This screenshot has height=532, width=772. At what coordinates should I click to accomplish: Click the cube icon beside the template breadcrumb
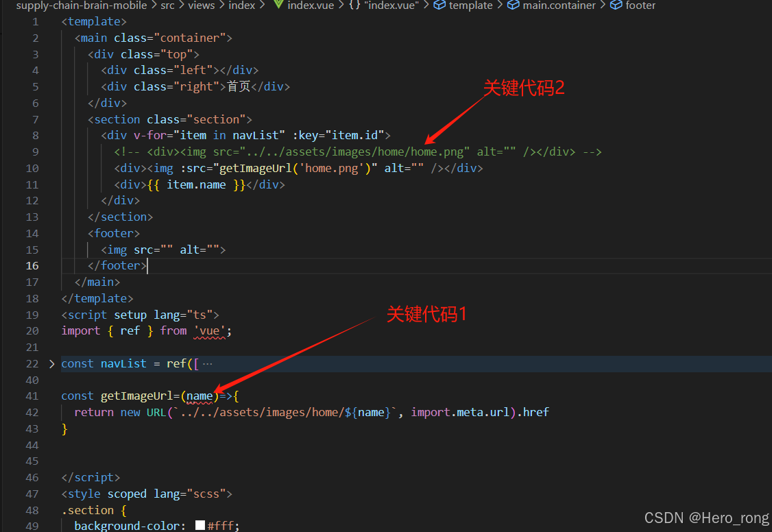tap(439, 5)
